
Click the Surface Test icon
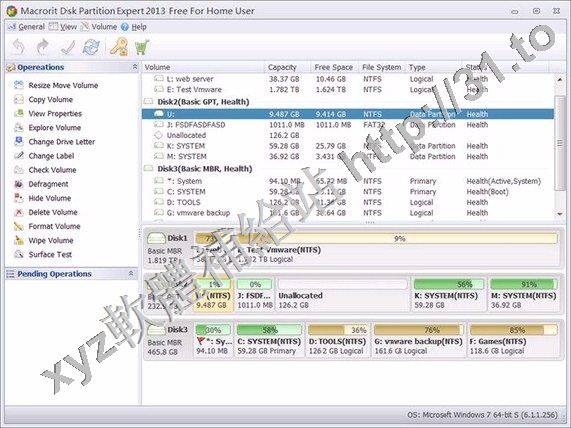coord(19,255)
